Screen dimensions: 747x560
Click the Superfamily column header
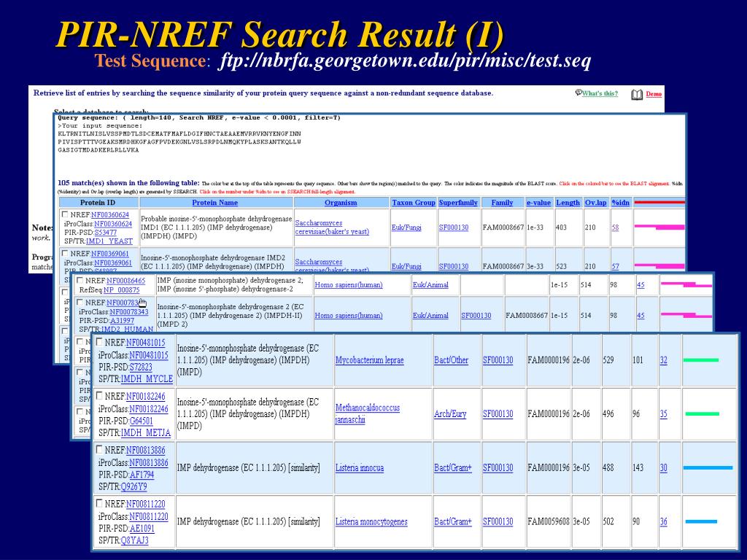click(458, 203)
